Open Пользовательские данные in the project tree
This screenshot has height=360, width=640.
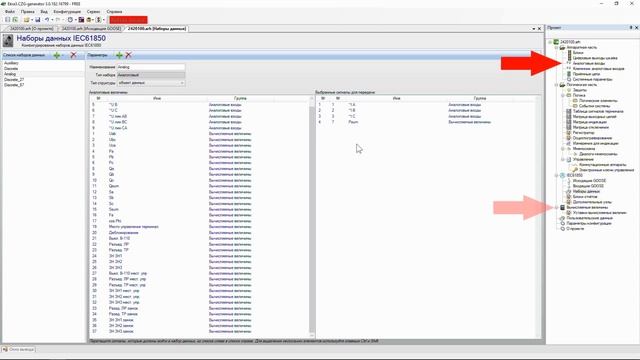[x=589, y=218]
